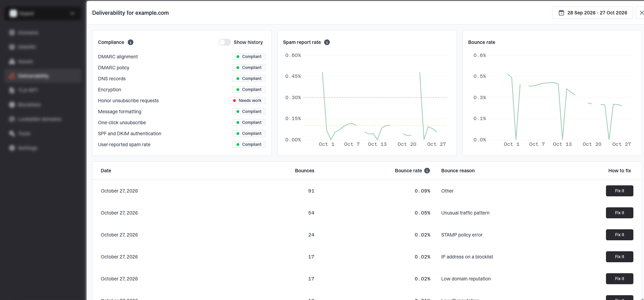This screenshot has height=300, width=644.
Task: Click the Spam report rate info icon
Action: pyautogui.click(x=327, y=42)
